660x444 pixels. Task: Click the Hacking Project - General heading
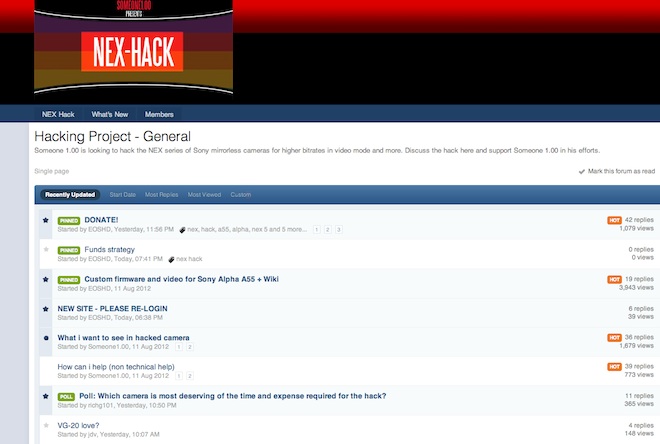tap(112, 136)
